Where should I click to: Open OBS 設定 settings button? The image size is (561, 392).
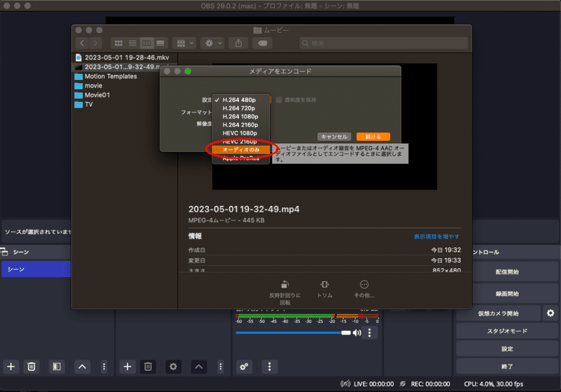tap(507, 349)
